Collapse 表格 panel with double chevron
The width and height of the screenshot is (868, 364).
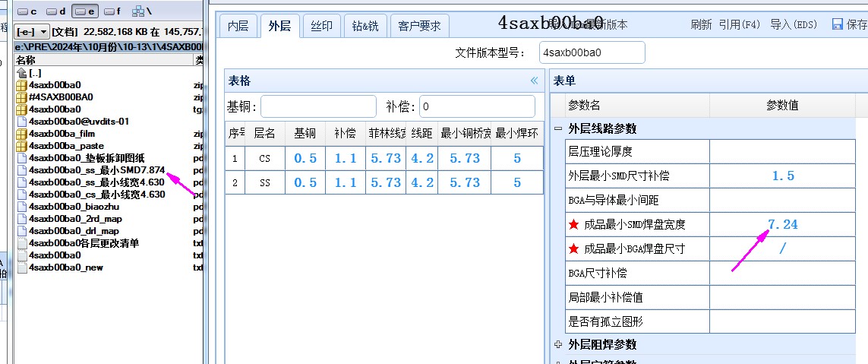point(534,81)
